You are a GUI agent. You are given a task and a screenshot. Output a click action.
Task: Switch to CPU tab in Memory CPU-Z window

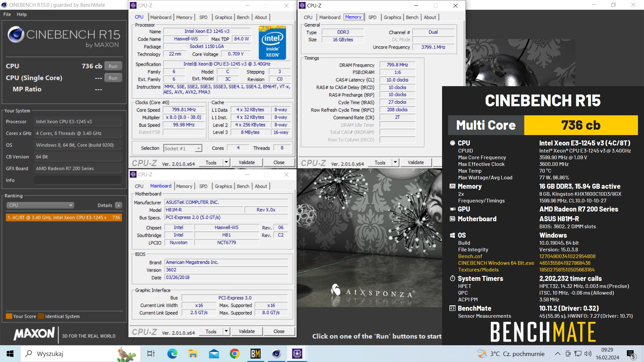pos(308,17)
